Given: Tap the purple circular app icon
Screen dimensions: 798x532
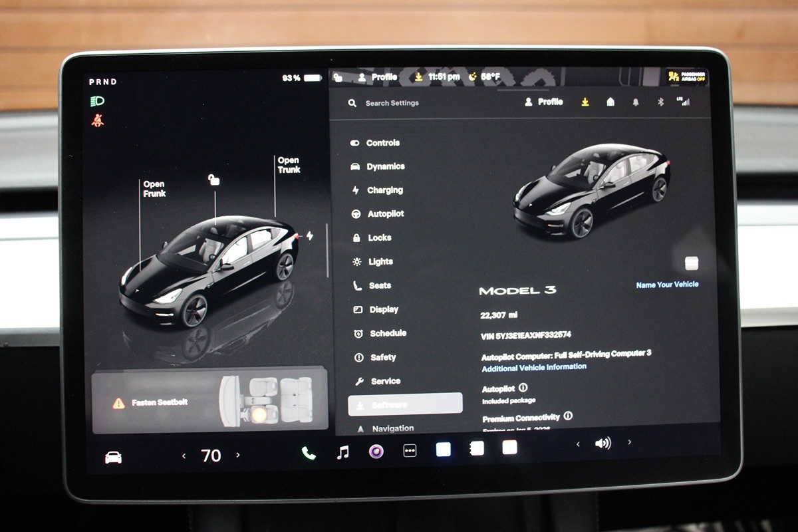Looking at the screenshot, I should (x=376, y=452).
